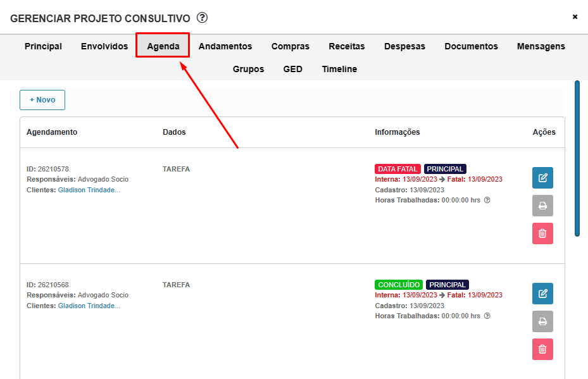Select the text ID: 26210578
The height and width of the screenshot is (379, 588).
click(47, 169)
